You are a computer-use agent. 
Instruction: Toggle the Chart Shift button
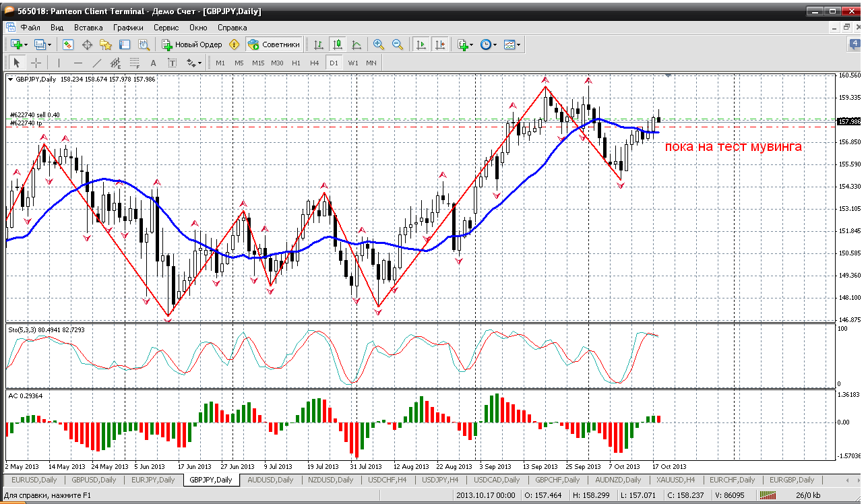440,44
